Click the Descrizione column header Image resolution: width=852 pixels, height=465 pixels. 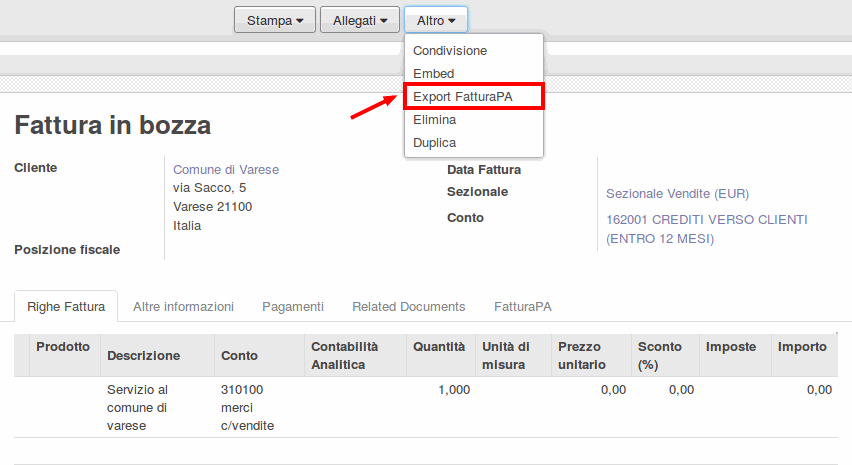pos(143,355)
